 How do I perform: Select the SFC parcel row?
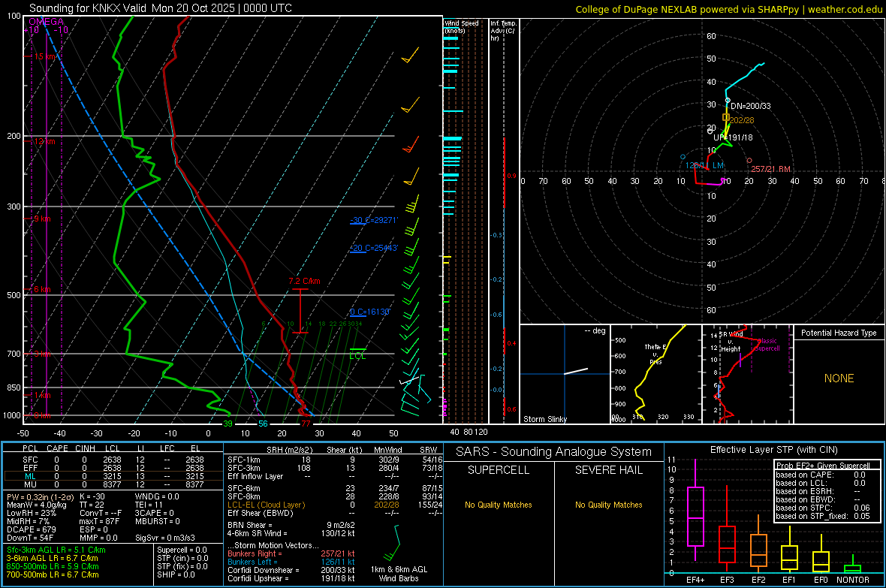click(x=113, y=460)
